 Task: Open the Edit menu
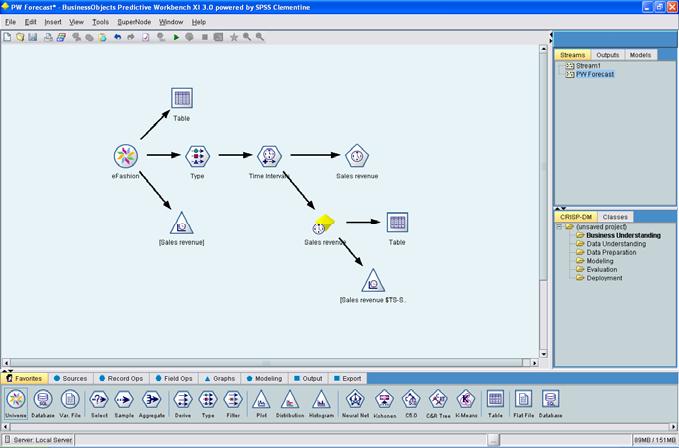30,22
